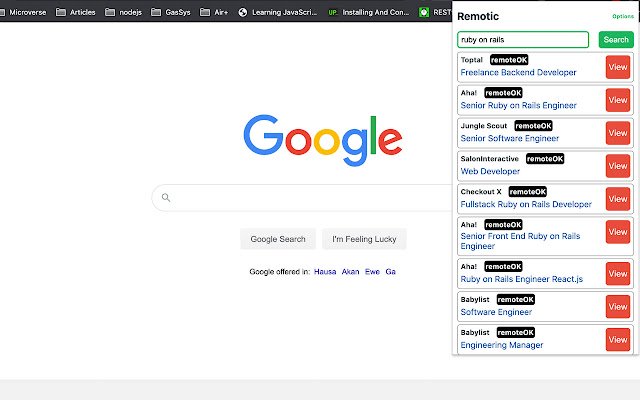The height and width of the screenshot is (400, 640).
Task: View the Aha! Senior Ruby on Rails Engineer job
Action: 618,100
